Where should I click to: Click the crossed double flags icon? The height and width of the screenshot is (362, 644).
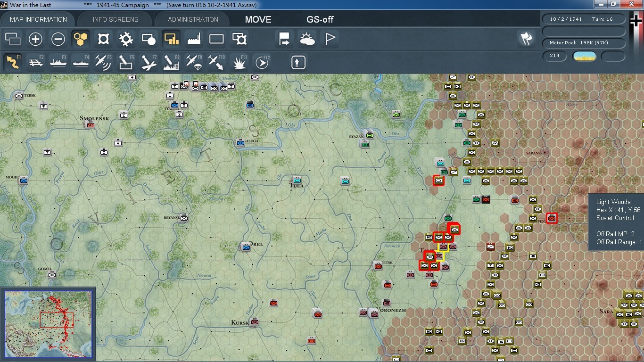pos(526,39)
